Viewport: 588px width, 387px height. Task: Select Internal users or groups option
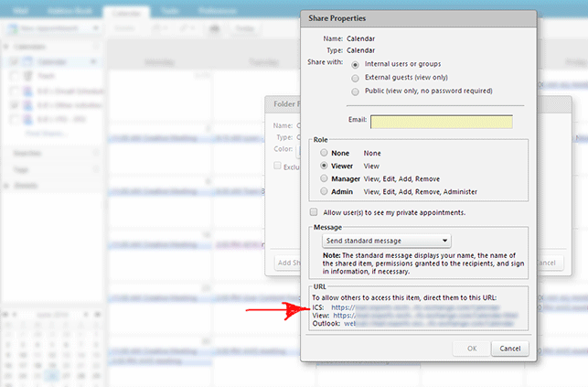point(355,64)
